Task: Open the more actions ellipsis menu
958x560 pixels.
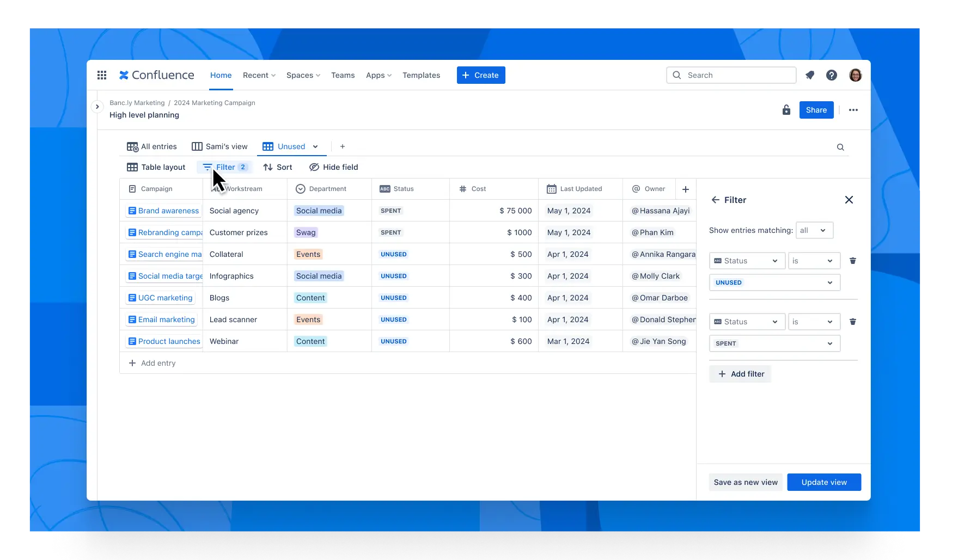Action: click(x=853, y=110)
